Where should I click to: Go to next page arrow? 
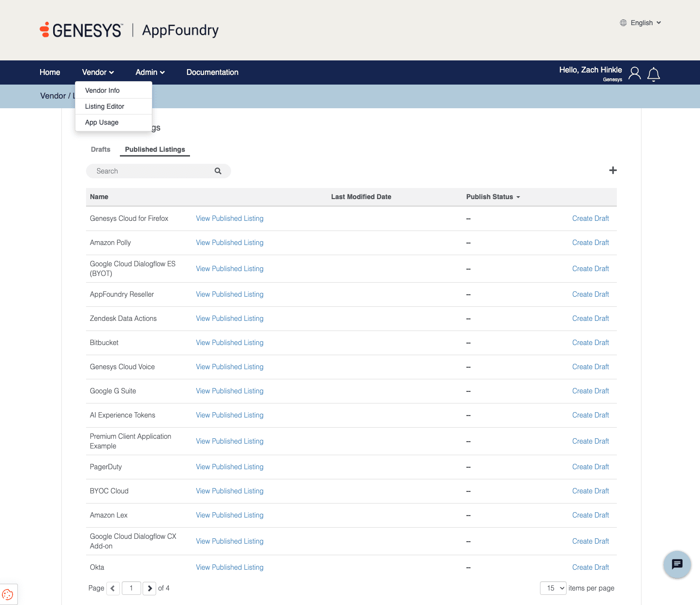tap(150, 588)
